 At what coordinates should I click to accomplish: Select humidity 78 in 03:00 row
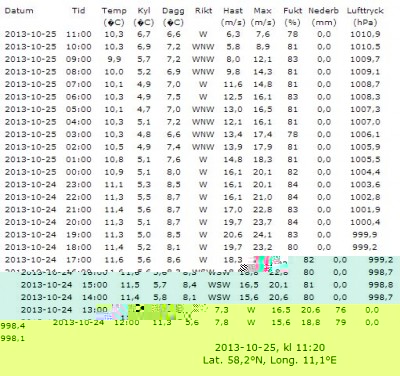click(292, 134)
